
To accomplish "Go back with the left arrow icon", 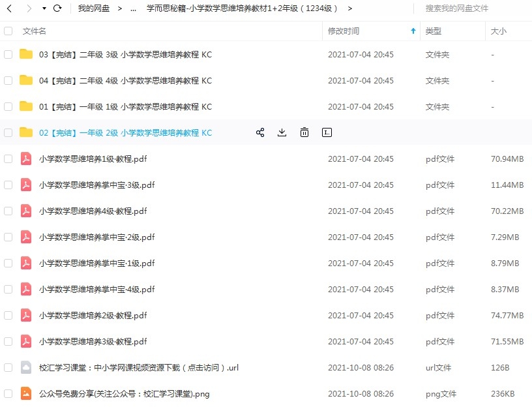I will tap(10, 8).
